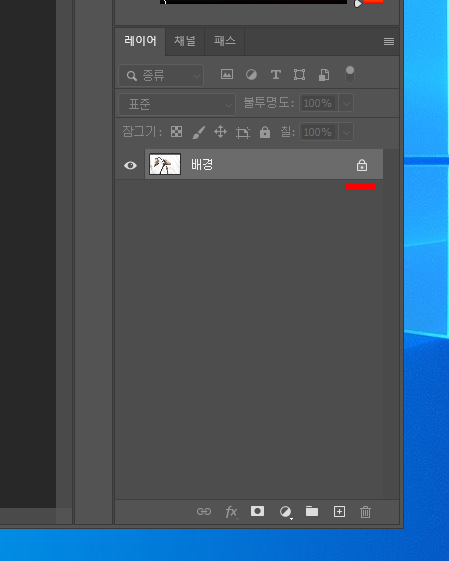This screenshot has width=449, height=561.
Task: Click the magnifier icon in 종류 filter
Action: [x=132, y=76]
